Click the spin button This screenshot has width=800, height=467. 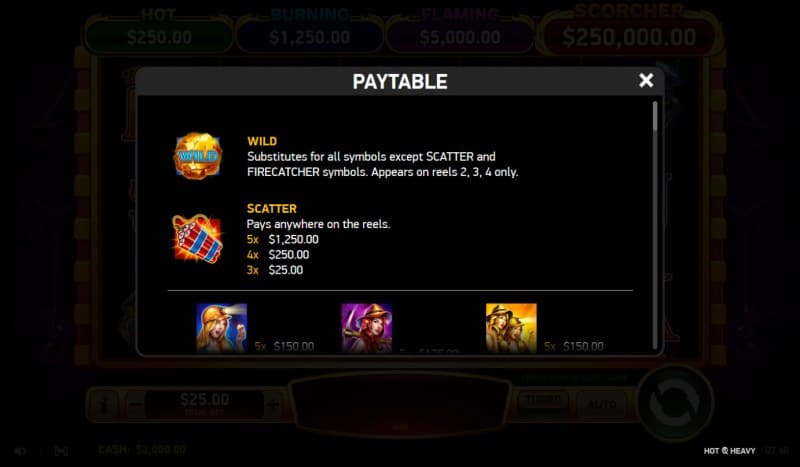point(674,403)
